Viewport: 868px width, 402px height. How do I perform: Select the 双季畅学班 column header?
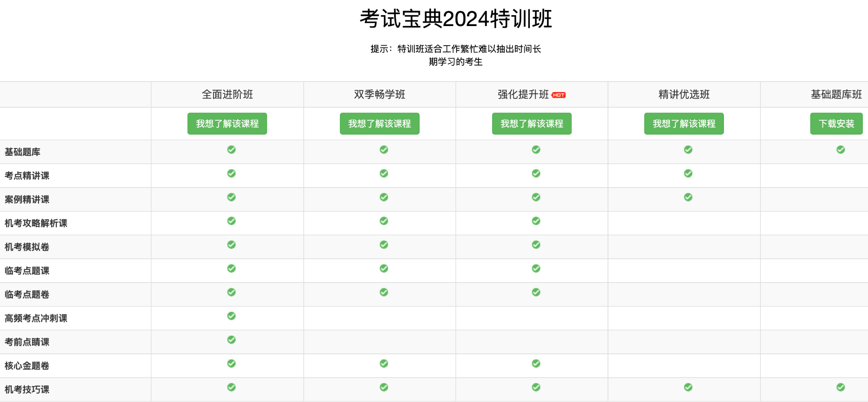pyautogui.click(x=379, y=94)
